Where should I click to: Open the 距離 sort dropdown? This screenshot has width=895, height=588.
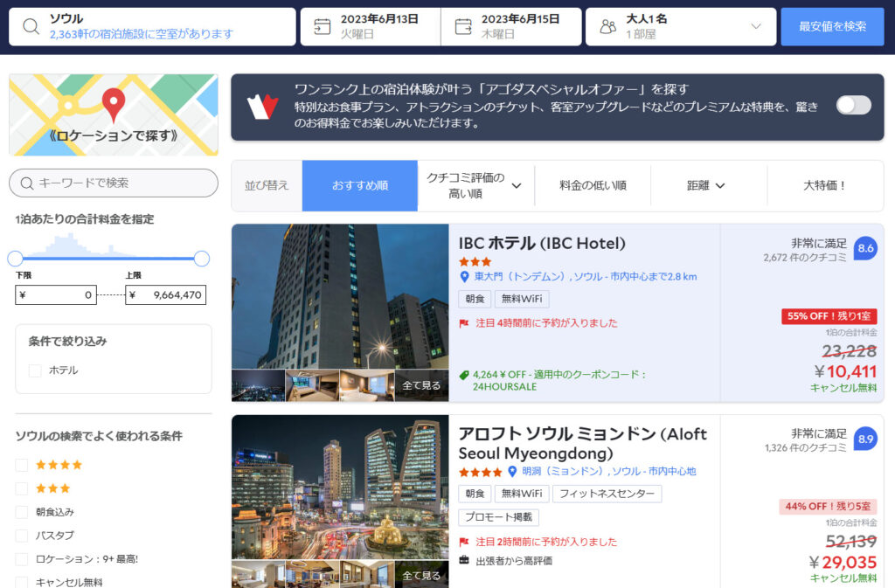click(708, 185)
